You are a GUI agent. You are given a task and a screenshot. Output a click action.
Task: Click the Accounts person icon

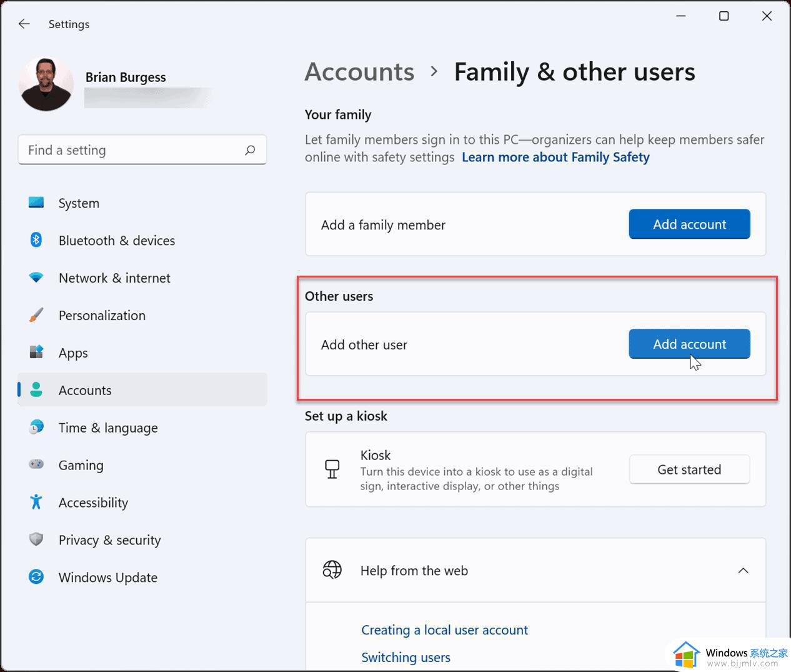(x=36, y=390)
